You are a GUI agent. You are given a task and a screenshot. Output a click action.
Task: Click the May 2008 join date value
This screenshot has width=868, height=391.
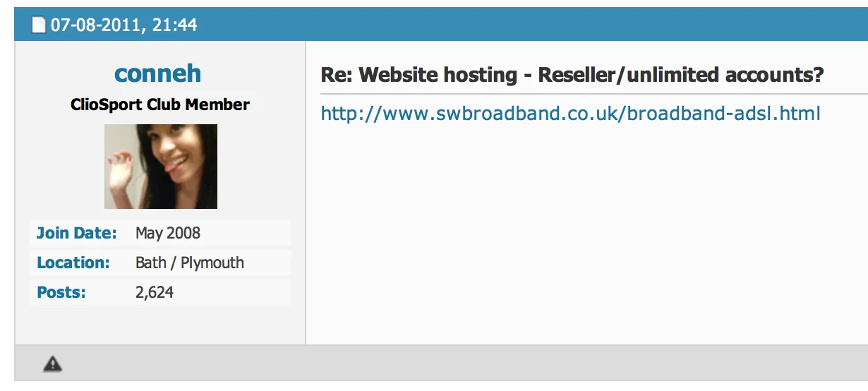(168, 233)
